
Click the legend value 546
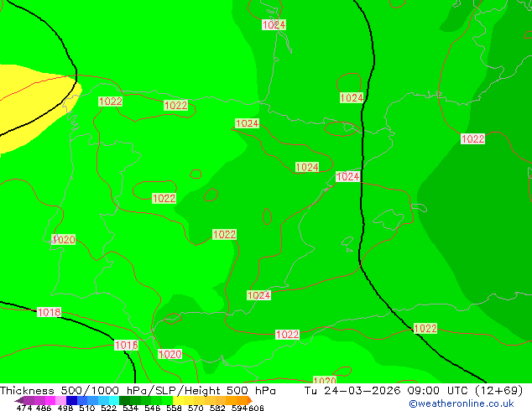(153, 408)
